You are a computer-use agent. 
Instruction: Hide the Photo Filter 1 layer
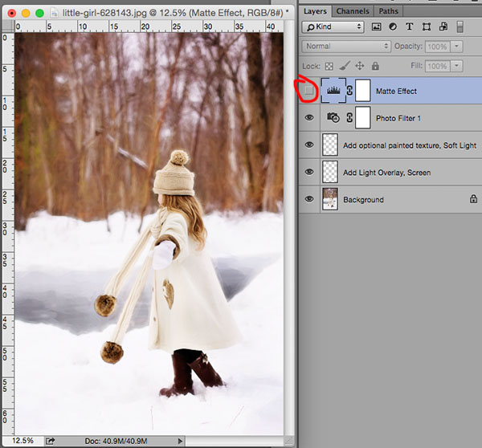(309, 118)
